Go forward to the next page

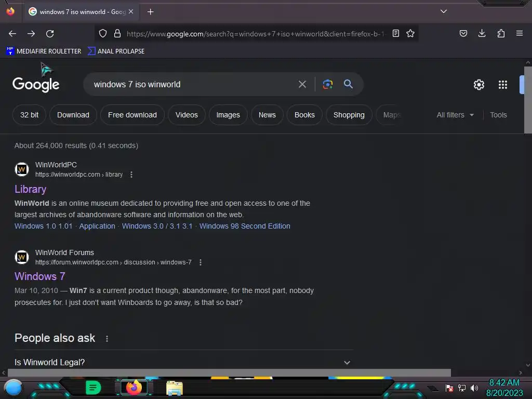(31, 34)
